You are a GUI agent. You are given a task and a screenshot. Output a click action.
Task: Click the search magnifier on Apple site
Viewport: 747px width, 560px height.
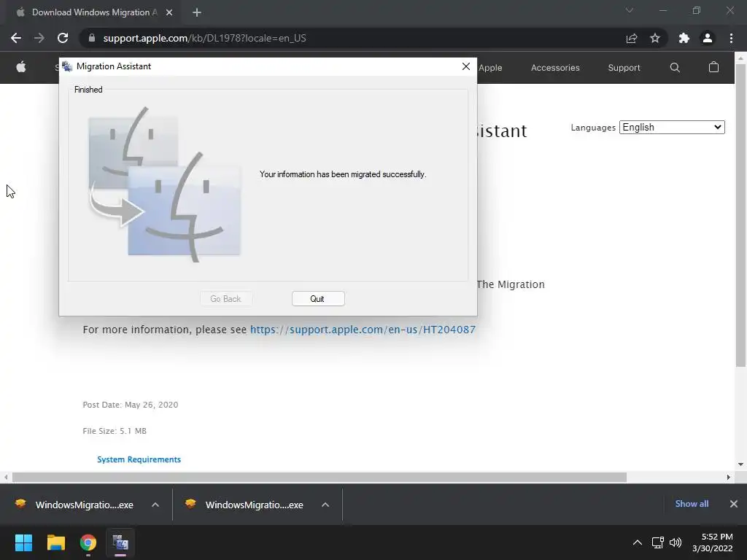(x=675, y=68)
